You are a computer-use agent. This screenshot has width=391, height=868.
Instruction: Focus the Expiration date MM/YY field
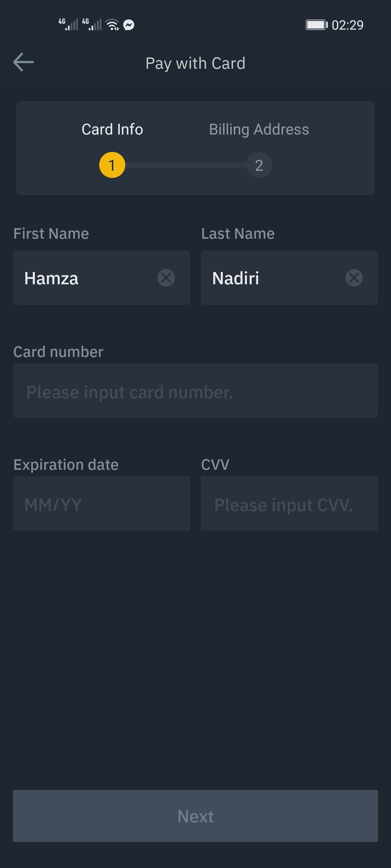pyautogui.click(x=101, y=504)
